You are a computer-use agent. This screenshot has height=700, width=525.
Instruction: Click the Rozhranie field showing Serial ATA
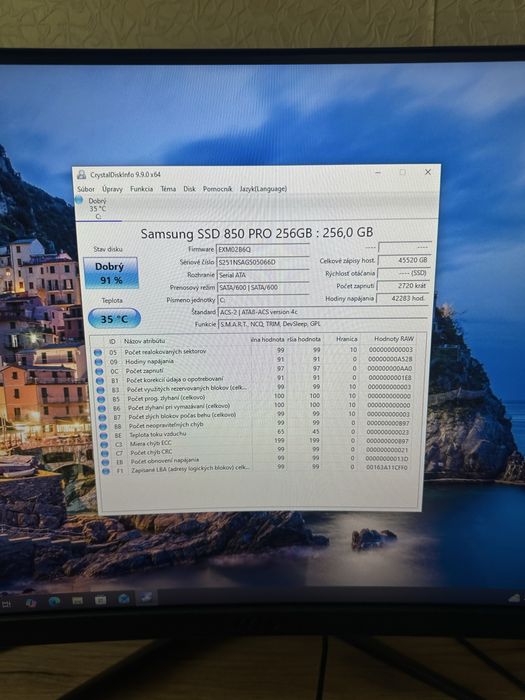click(x=263, y=275)
